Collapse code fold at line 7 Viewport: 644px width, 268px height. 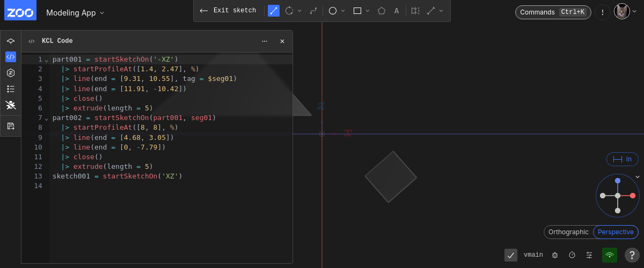pos(46,118)
